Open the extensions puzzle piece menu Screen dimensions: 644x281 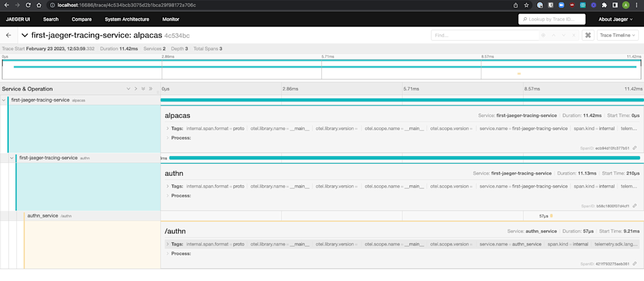(x=604, y=5)
